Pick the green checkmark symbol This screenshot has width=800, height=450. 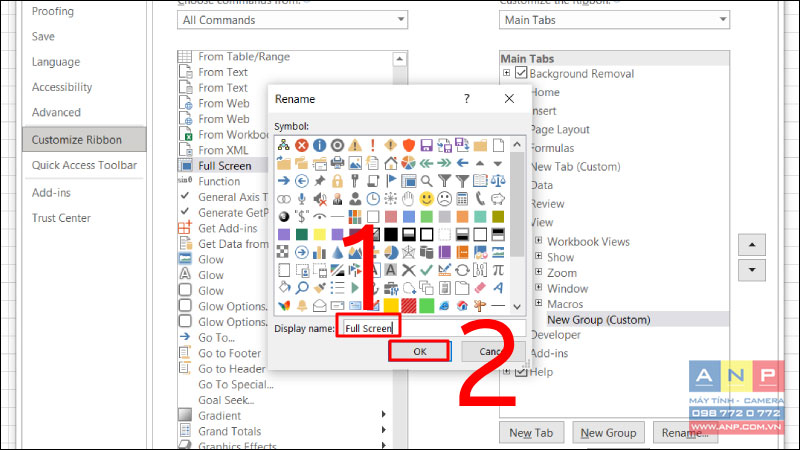(x=427, y=269)
